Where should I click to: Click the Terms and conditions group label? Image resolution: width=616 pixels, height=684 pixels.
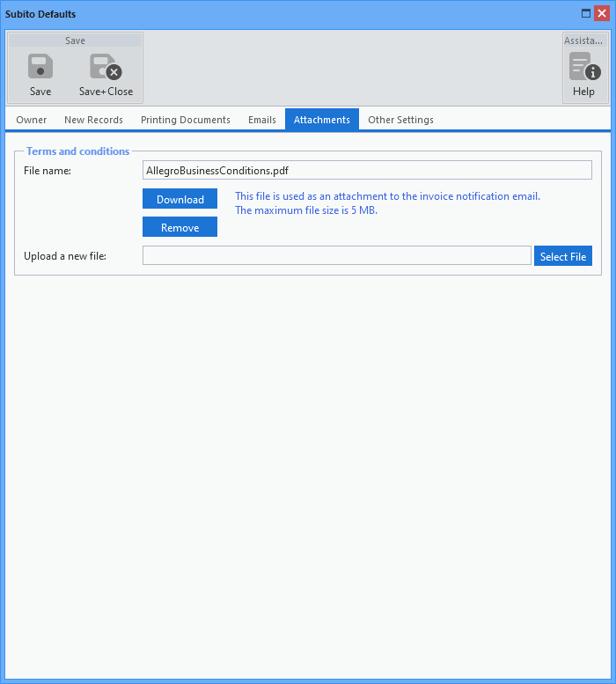(77, 151)
